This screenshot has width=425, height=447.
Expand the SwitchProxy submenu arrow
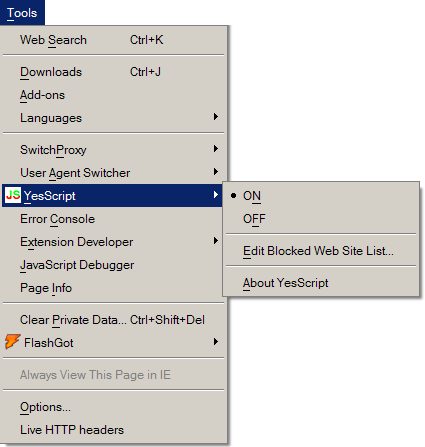tap(216, 149)
